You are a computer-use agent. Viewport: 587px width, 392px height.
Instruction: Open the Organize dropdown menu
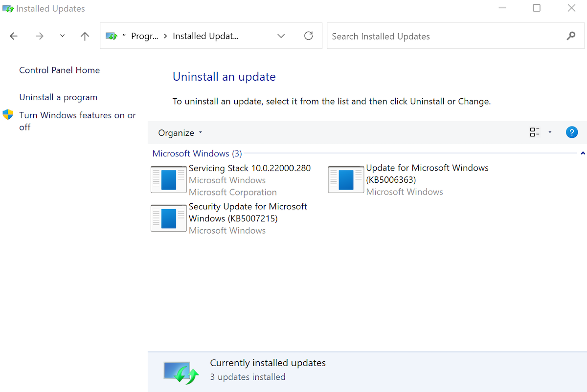pyautogui.click(x=179, y=132)
